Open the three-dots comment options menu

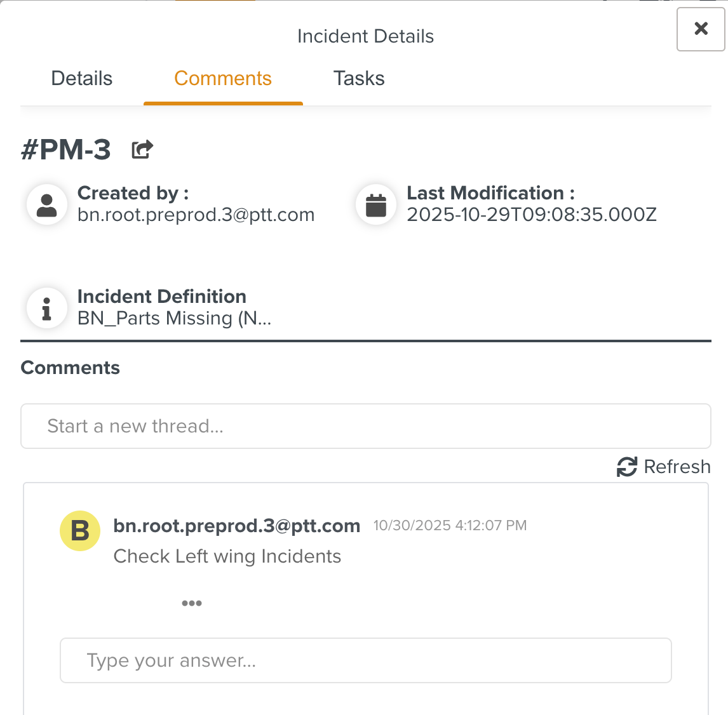click(191, 603)
